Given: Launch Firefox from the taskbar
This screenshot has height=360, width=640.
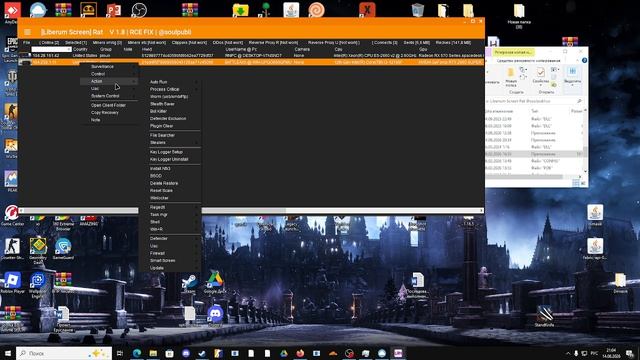Looking at the screenshot, I should point(300,353).
